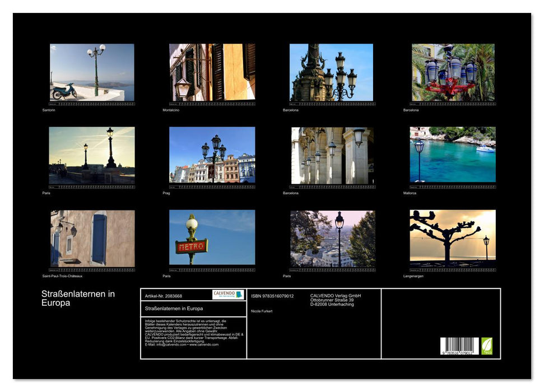Open the Paris sunset lamp silhouettes photo
Screen dimensions: 544x392
pos(92,155)
